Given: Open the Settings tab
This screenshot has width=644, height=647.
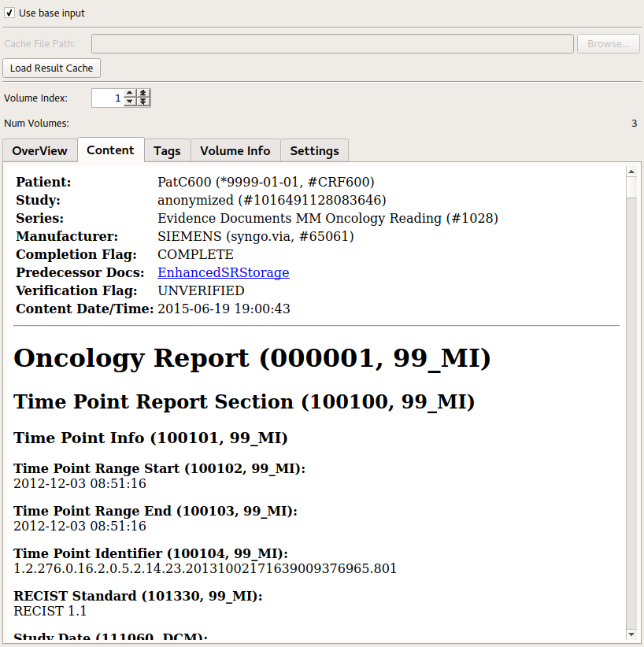Looking at the screenshot, I should 314,151.
